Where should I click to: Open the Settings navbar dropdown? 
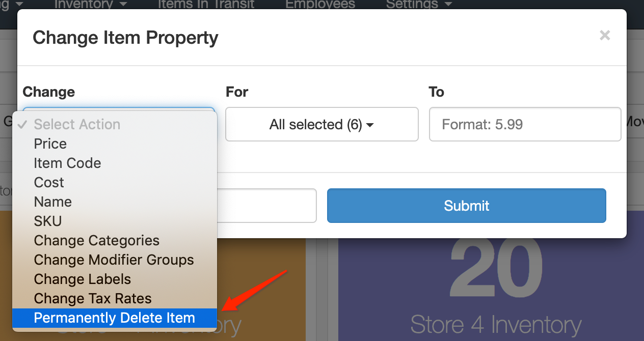(419, 5)
